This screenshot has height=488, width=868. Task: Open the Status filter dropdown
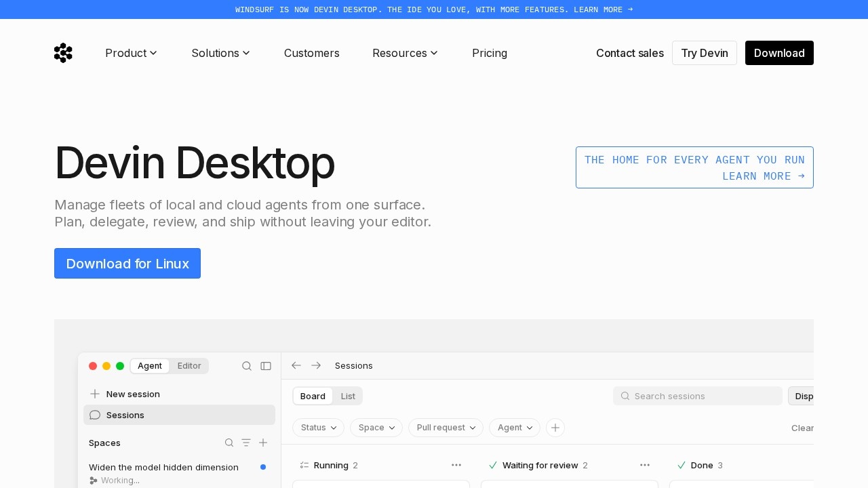point(318,428)
